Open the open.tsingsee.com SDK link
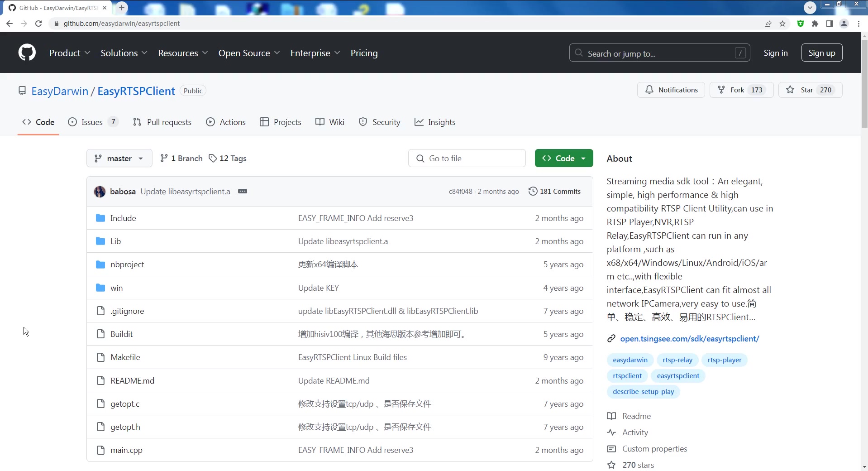 click(x=689, y=339)
